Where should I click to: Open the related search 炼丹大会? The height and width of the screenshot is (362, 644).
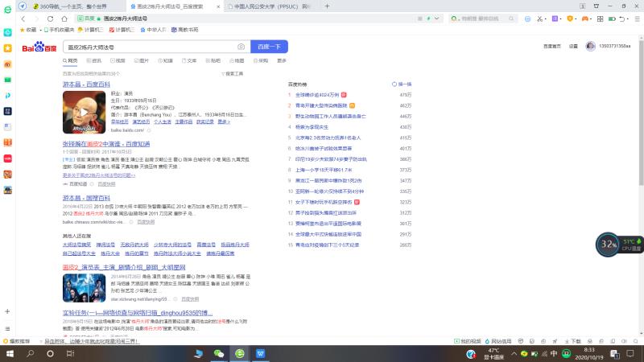(x=110, y=253)
